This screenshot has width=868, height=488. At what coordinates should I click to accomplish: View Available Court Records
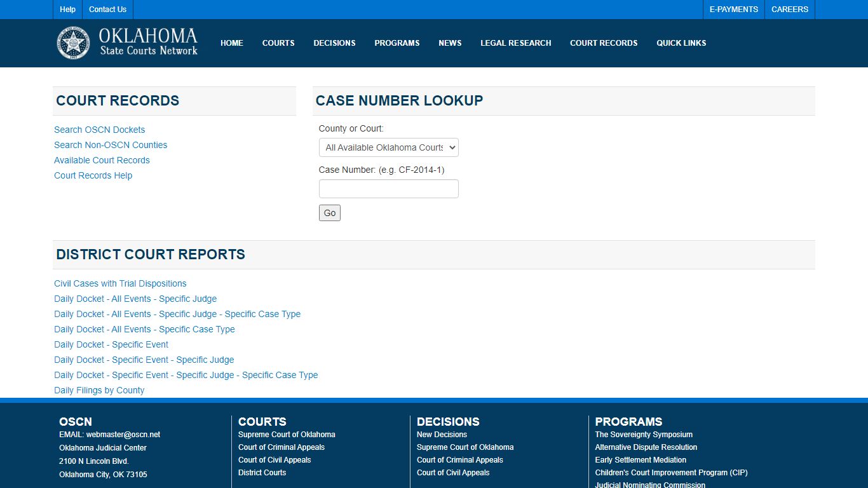102,160
